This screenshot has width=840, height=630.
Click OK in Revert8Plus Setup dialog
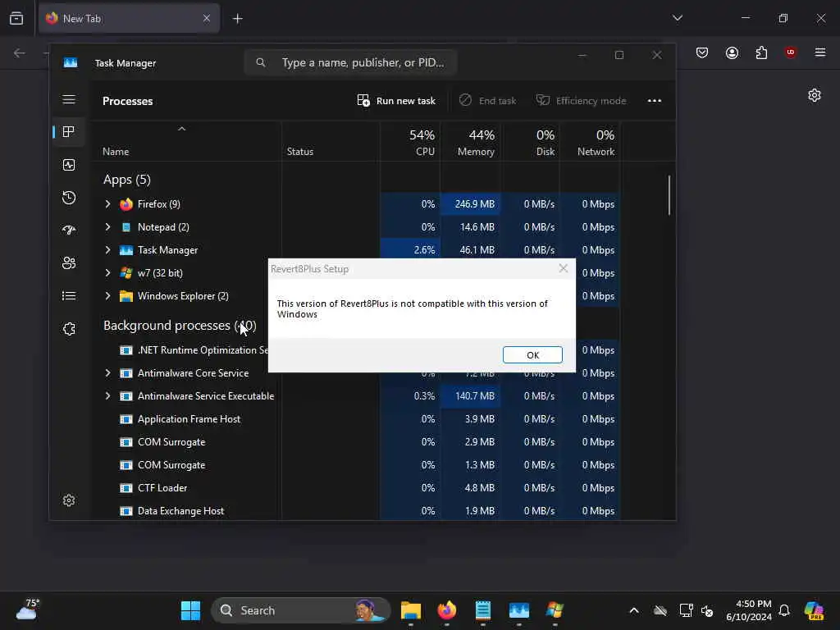(x=532, y=354)
